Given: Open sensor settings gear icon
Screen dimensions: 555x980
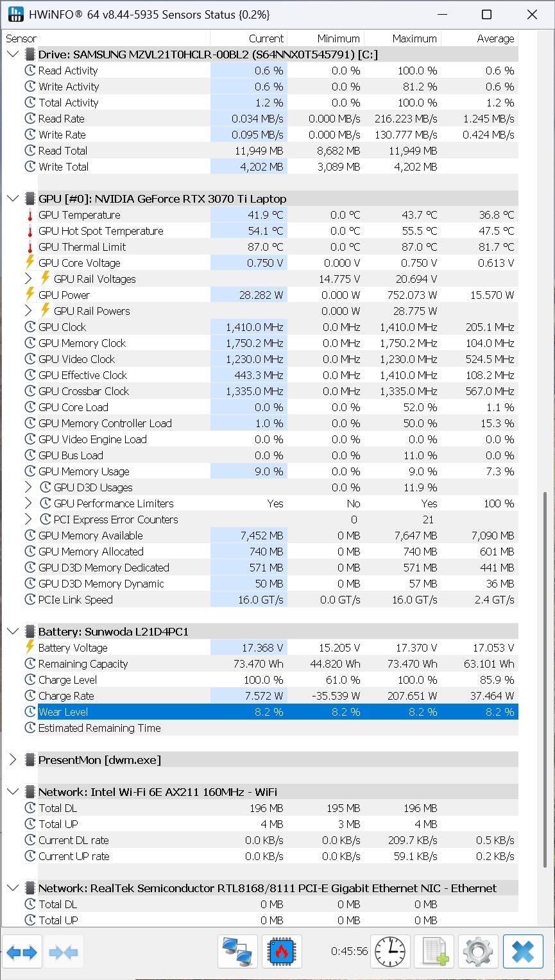Looking at the screenshot, I should click(478, 952).
